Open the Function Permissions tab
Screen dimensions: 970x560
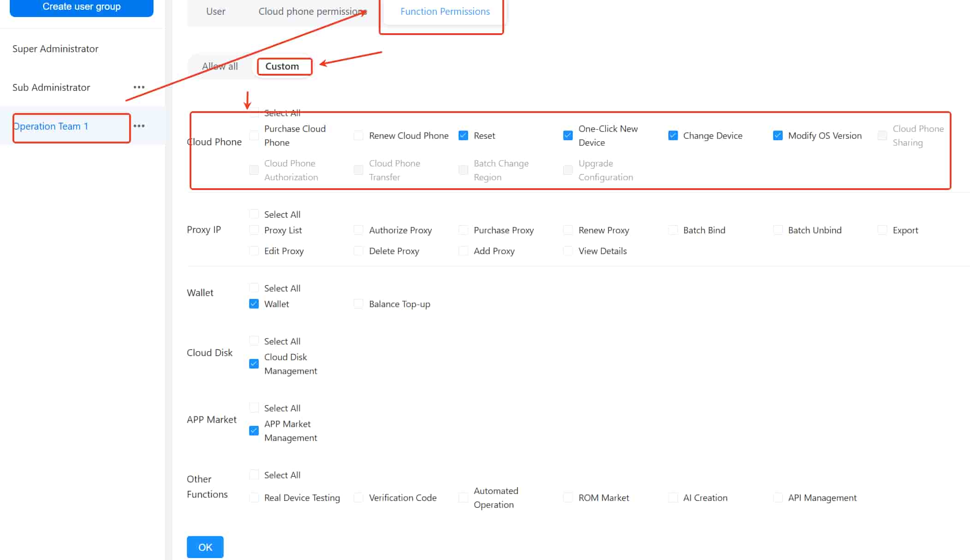click(445, 12)
